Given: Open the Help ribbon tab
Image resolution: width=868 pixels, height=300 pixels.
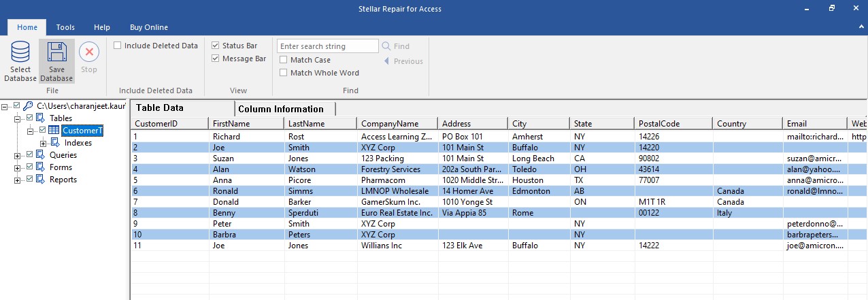Looking at the screenshot, I should (102, 27).
